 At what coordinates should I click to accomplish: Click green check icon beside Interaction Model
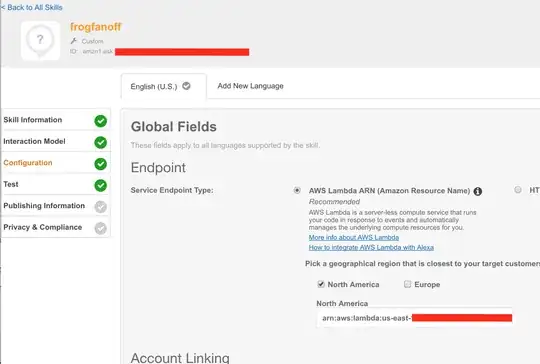tap(101, 142)
